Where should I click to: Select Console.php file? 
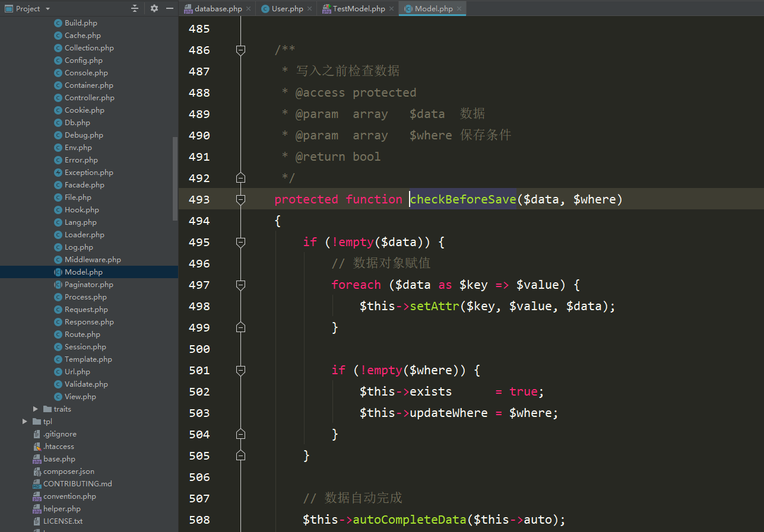coord(86,73)
